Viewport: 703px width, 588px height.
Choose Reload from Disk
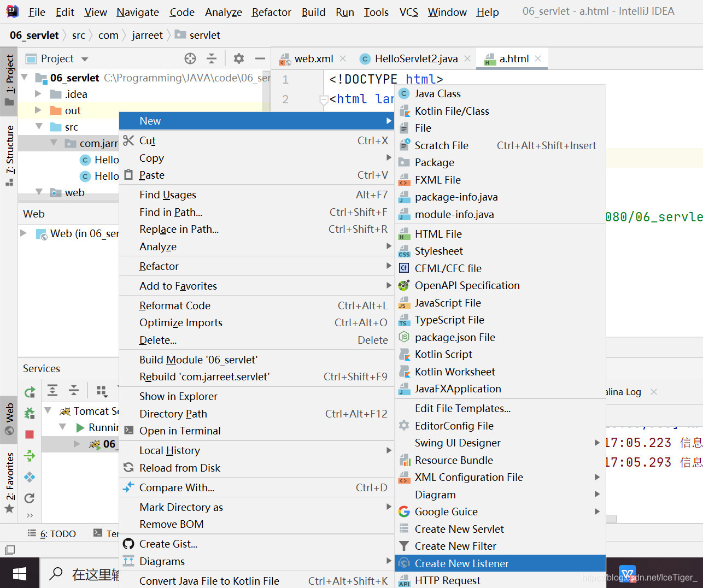point(256,468)
